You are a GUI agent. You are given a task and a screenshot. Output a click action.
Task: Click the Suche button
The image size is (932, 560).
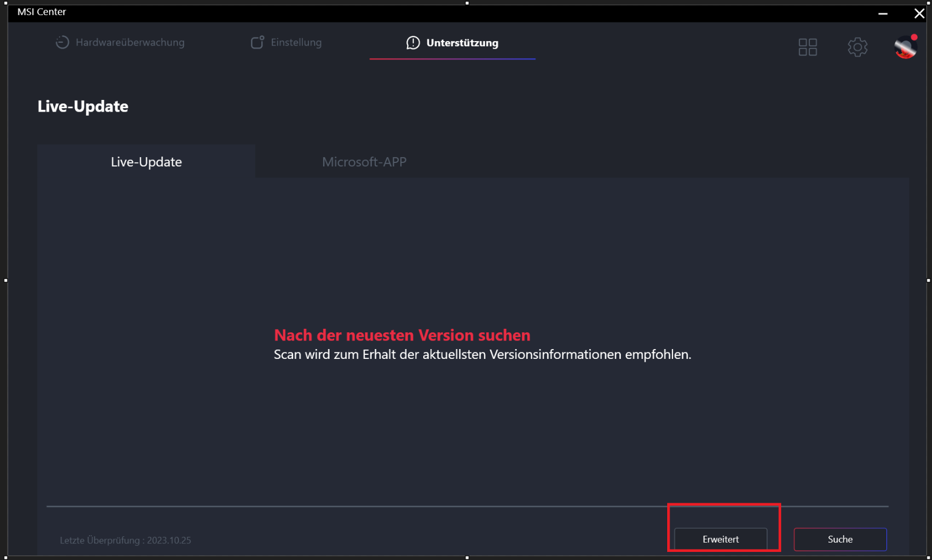(840, 539)
